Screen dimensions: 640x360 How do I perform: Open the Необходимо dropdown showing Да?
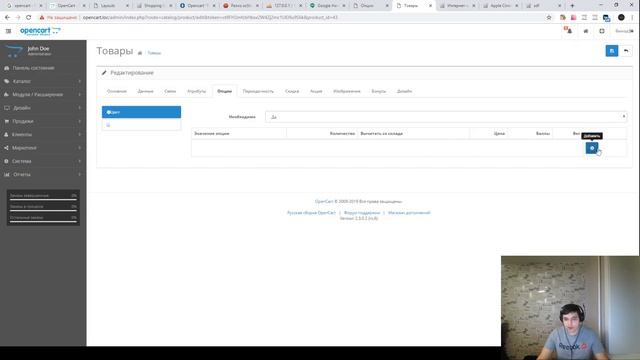pos(446,117)
